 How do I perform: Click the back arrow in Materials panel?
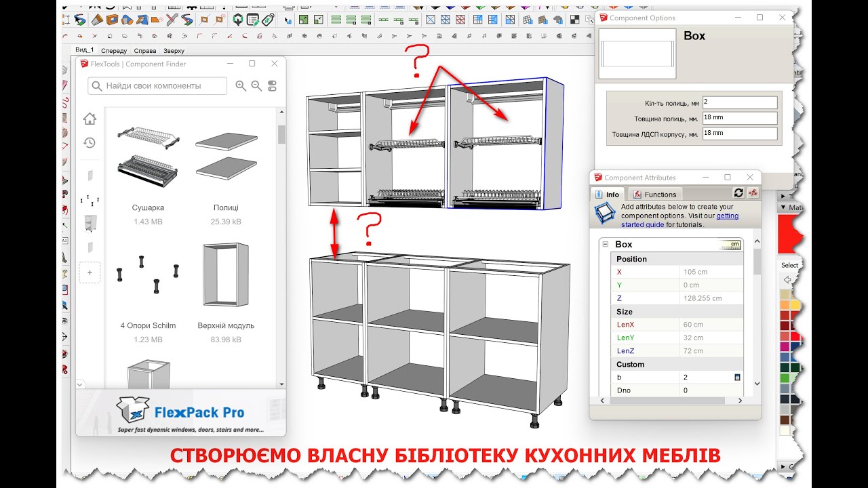(x=787, y=279)
